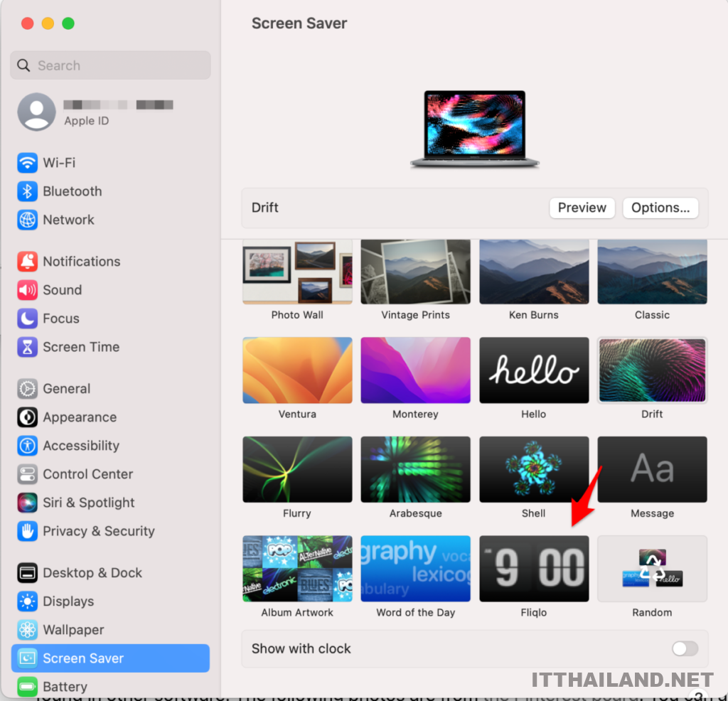Select the Fliqlo clock screen saver
This screenshot has width=728, height=701.
click(534, 569)
